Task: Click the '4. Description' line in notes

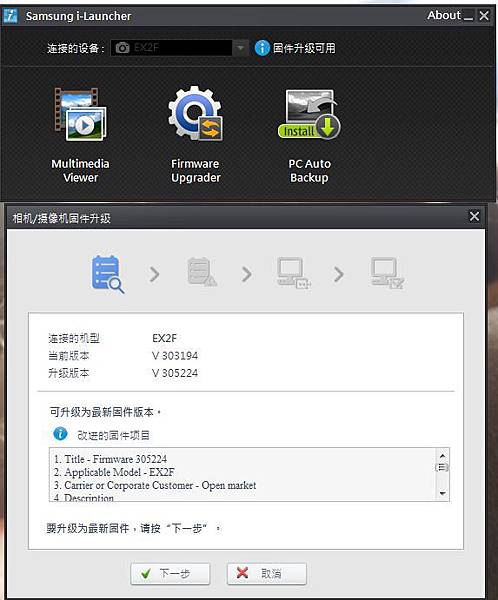Action: pos(84,497)
